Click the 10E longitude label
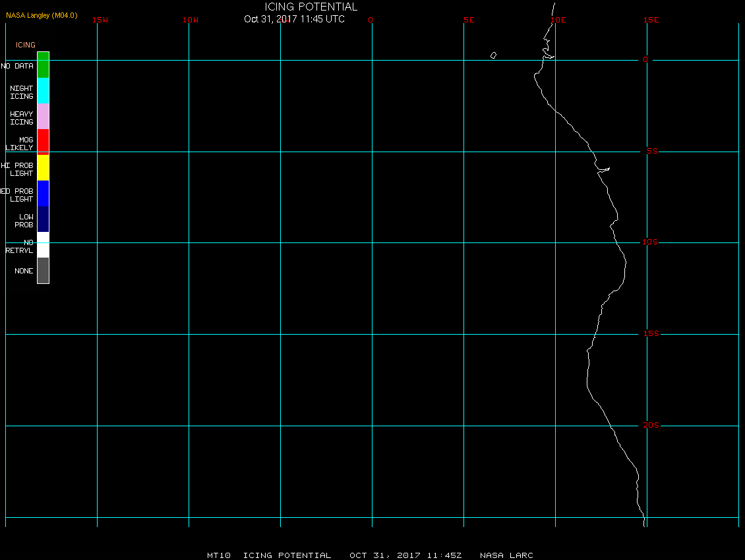The height and width of the screenshot is (560, 745). [x=558, y=20]
